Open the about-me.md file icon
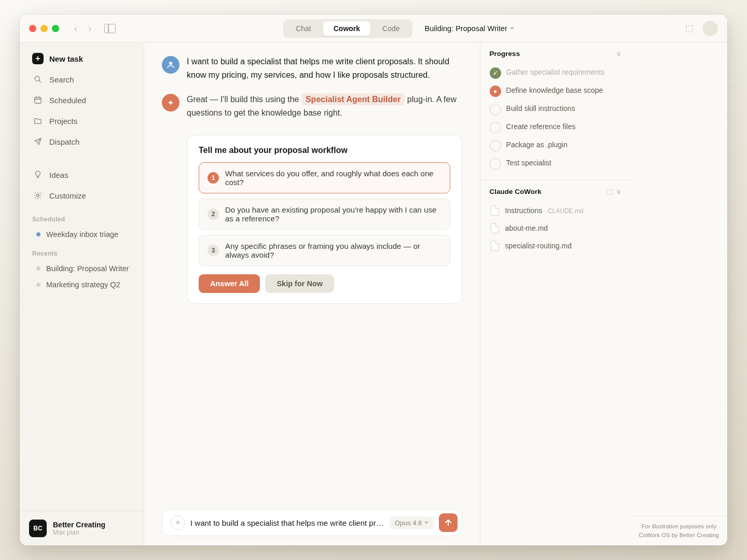The width and height of the screenshot is (747, 560). pyautogui.click(x=495, y=228)
